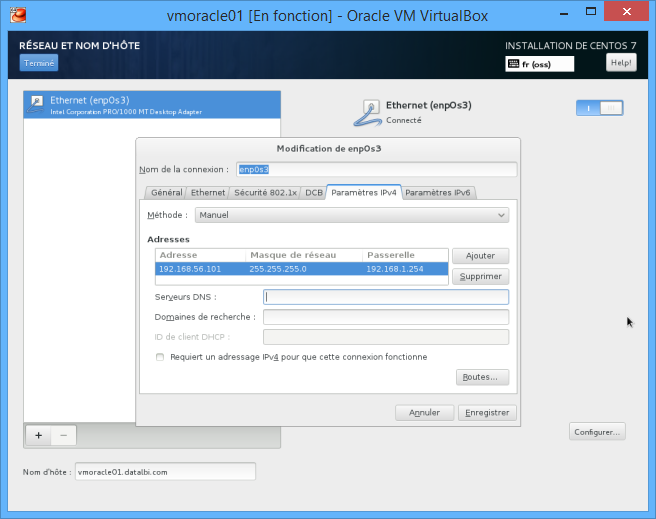Screen dimensions: 656x519
Task: Switch to the Paramètres IPv6 tab
Action: tap(438, 192)
